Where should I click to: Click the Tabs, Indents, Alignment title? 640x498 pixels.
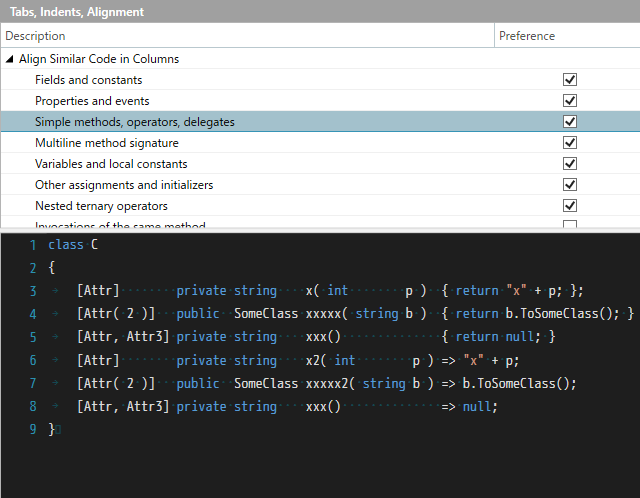point(77,12)
